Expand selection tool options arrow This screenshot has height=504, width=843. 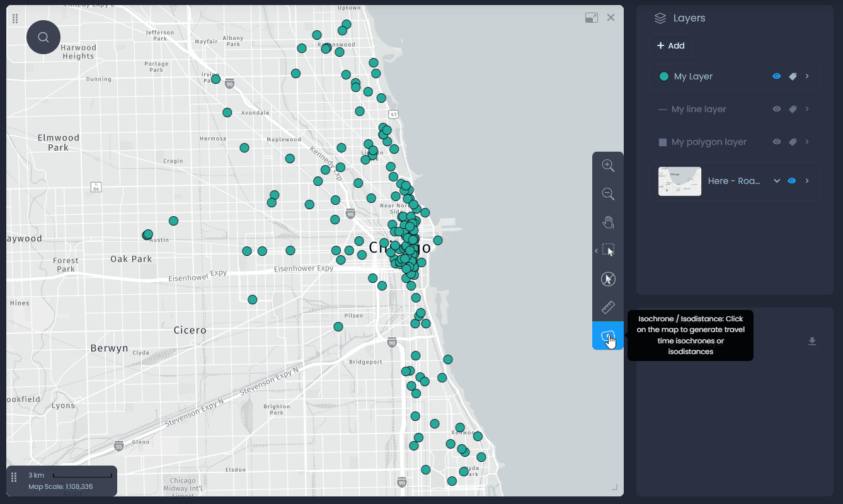[597, 251]
